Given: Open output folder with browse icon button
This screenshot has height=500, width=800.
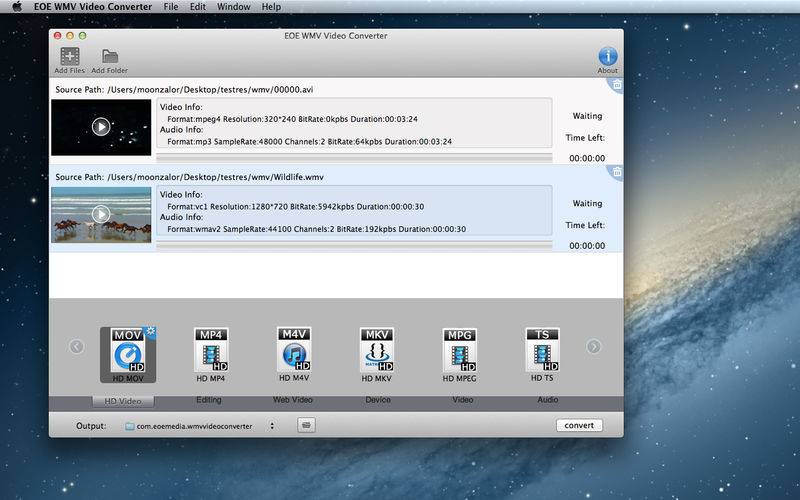Looking at the screenshot, I should pos(306,425).
